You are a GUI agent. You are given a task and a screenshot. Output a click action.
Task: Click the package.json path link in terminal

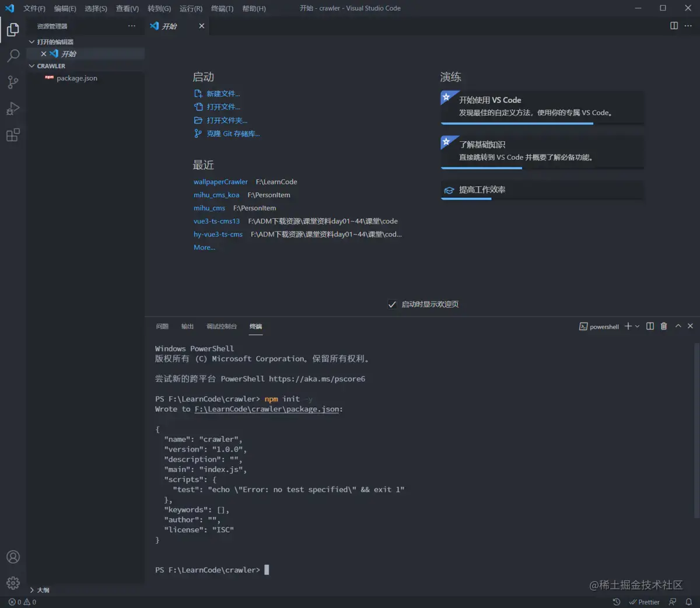coord(267,410)
